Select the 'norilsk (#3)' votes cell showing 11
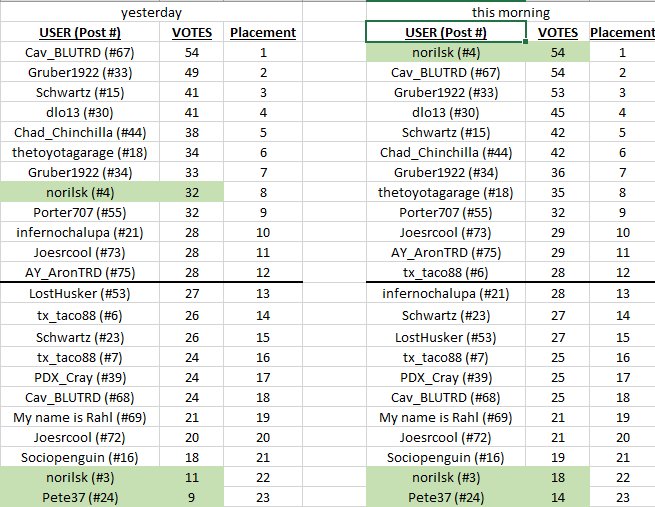The height and width of the screenshot is (507, 655). (192, 477)
